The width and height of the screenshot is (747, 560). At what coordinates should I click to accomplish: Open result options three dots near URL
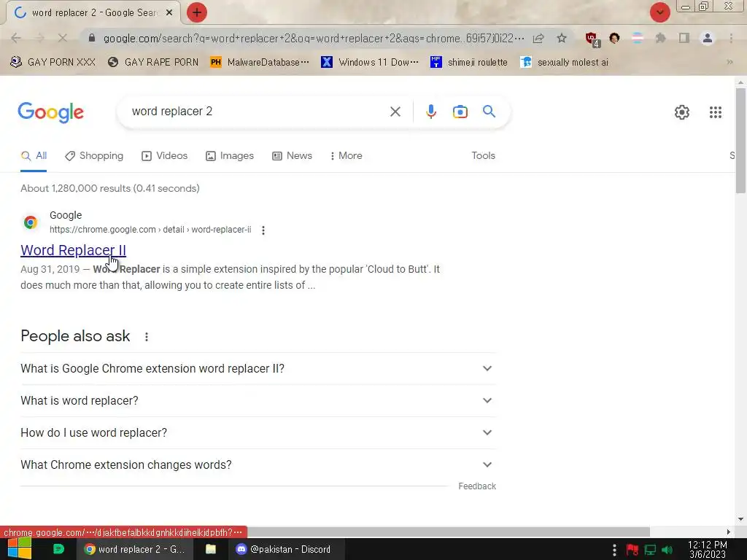263,230
